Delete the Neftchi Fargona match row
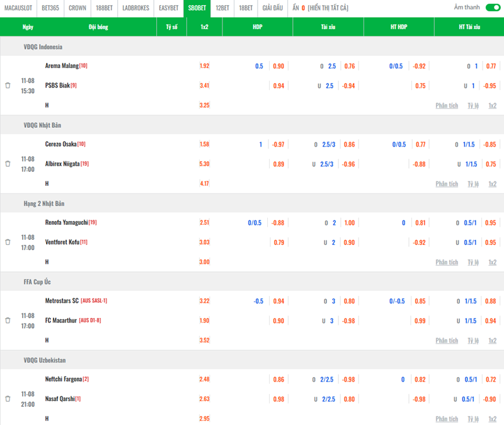The width and height of the screenshot is (504, 425). click(8, 399)
